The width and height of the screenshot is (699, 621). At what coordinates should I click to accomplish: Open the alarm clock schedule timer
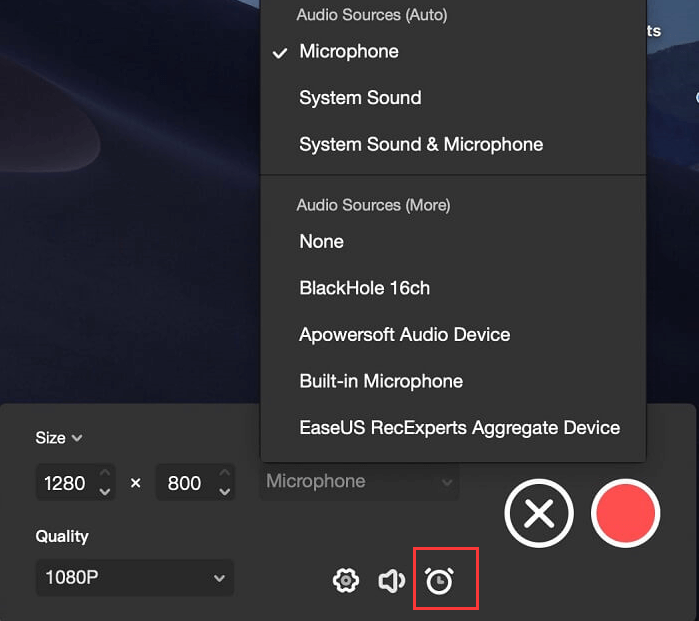coord(440,581)
